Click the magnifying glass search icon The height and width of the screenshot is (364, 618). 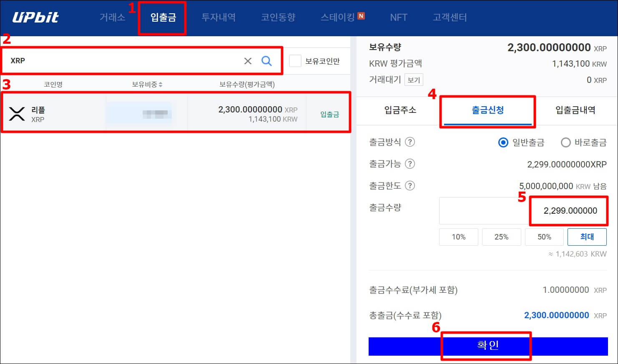pyautogui.click(x=266, y=61)
